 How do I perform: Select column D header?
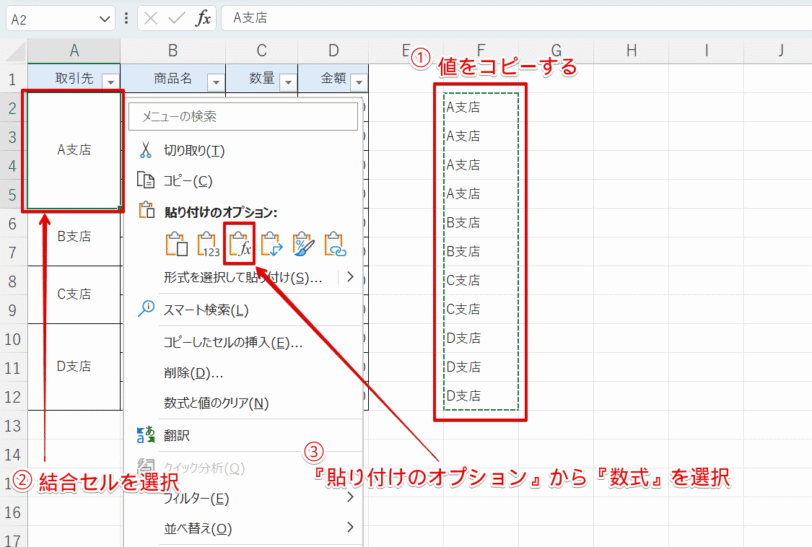point(333,51)
